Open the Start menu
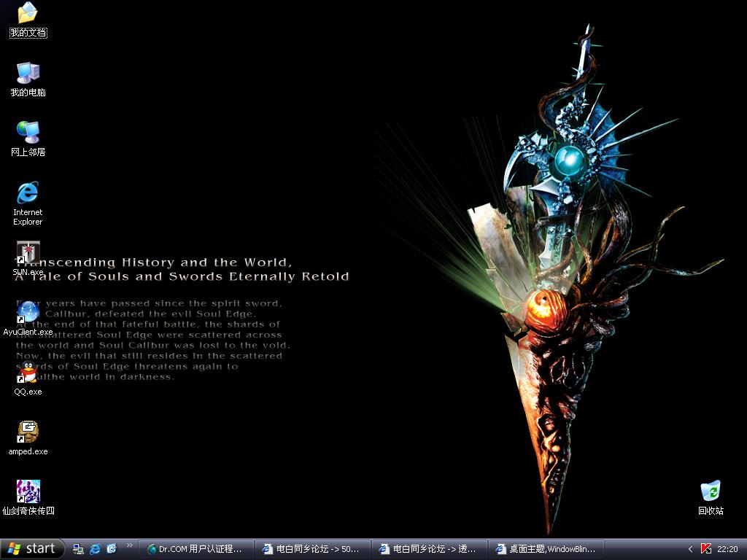Screen dimensions: 747x560 coord(33,549)
